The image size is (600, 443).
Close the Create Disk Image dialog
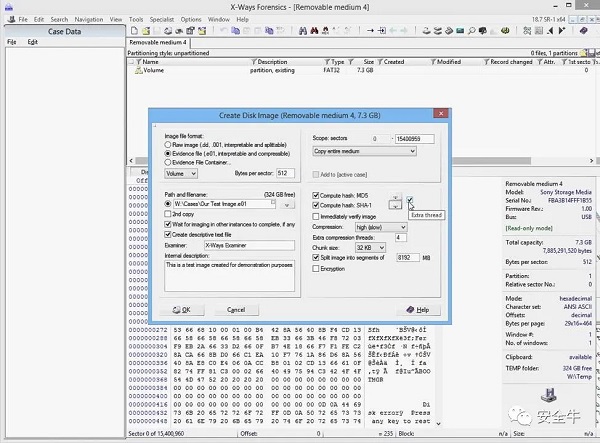click(x=441, y=114)
